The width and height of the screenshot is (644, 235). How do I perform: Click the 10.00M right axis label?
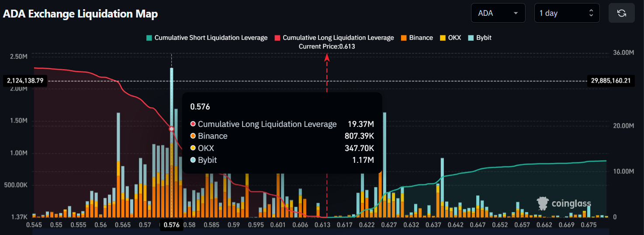[624, 171]
